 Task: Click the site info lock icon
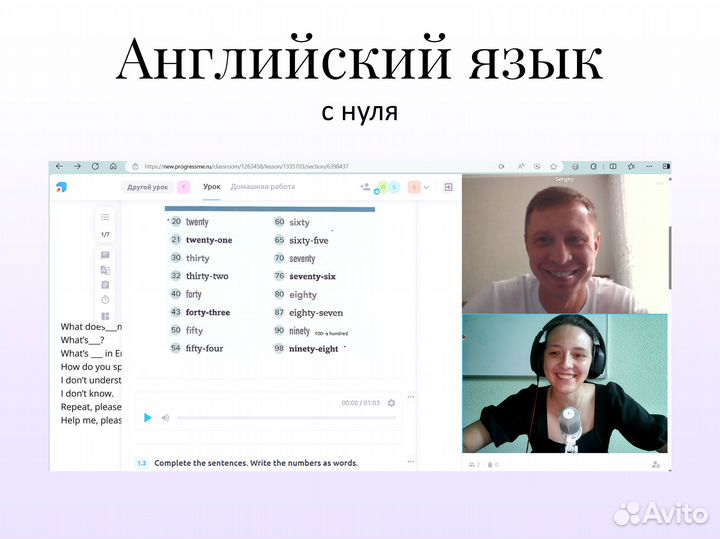tap(135, 167)
